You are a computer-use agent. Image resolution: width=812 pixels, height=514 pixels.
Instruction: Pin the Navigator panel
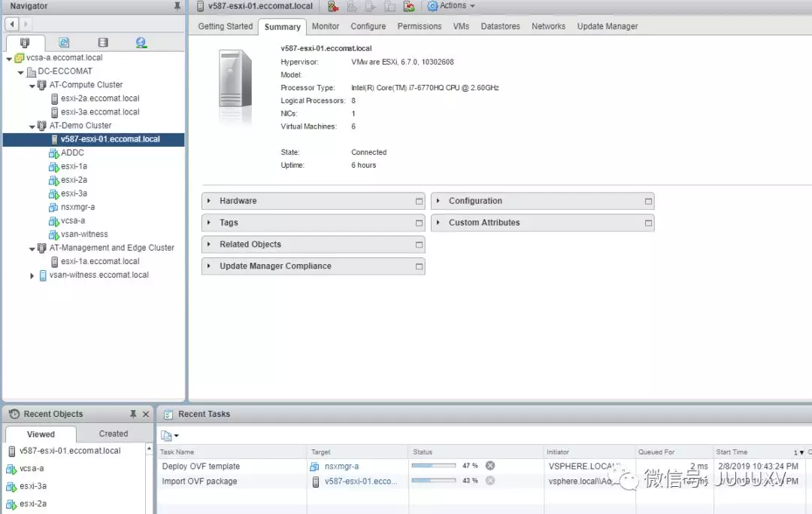(x=177, y=6)
